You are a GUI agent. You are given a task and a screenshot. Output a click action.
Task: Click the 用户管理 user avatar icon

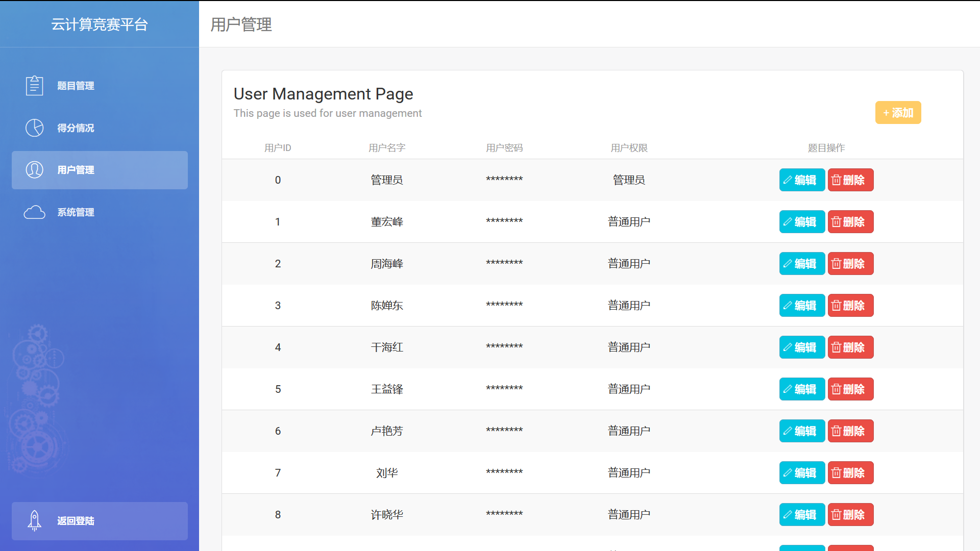coord(34,170)
